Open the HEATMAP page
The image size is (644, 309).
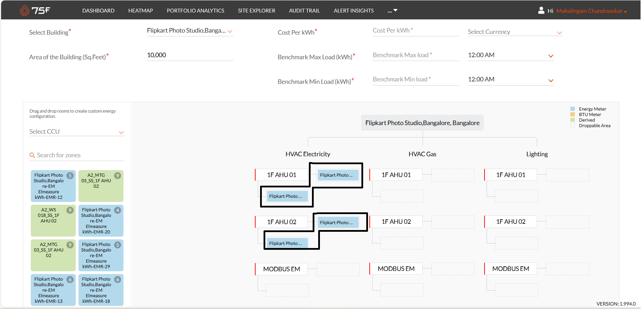tap(140, 11)
